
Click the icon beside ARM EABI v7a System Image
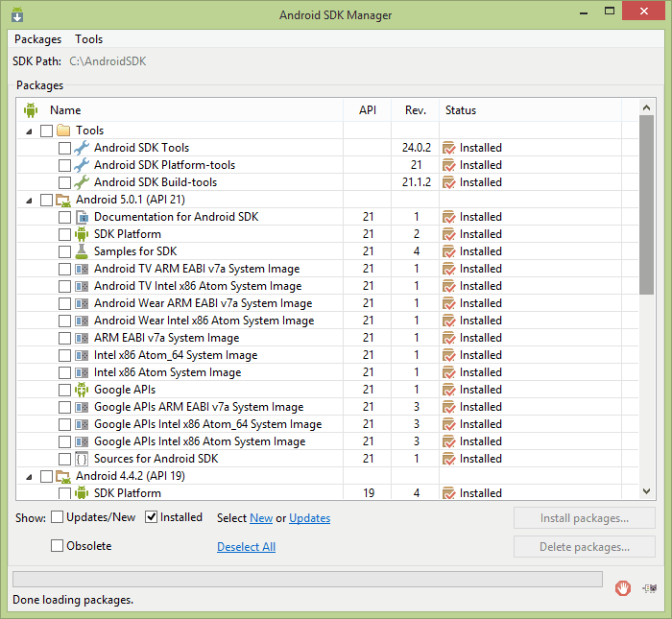click(82, 338)
